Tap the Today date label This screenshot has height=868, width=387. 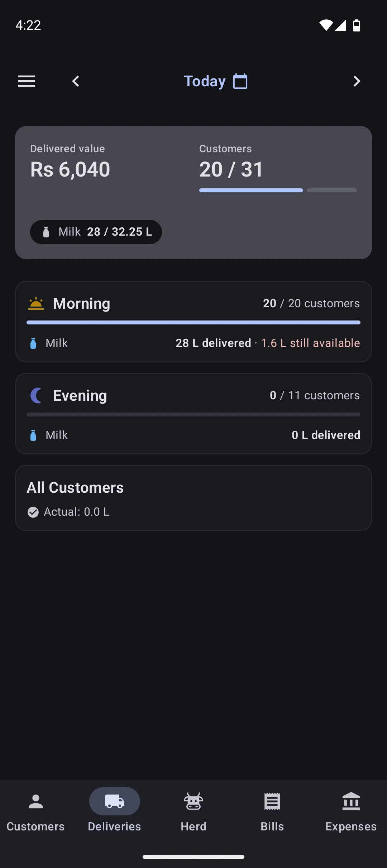pyautogui.click(x=205, y=81)
